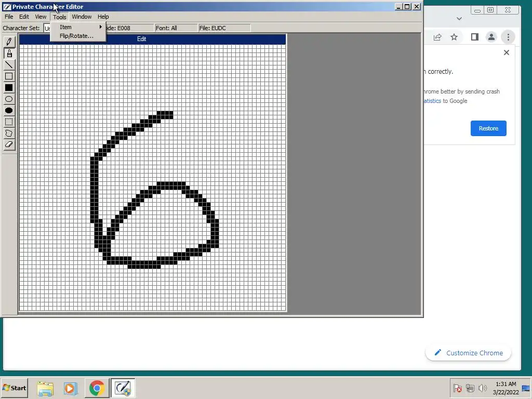Click the network tray icon
Image resolution: width=532 pixels, height=399 pixels.
click(470, 388)
